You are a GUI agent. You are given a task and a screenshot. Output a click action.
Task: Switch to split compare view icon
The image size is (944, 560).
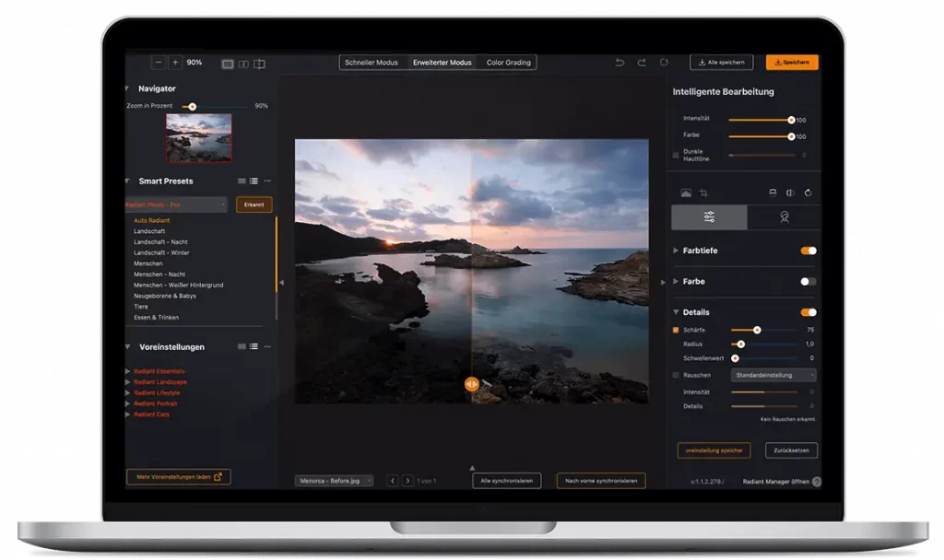[259, 64]
